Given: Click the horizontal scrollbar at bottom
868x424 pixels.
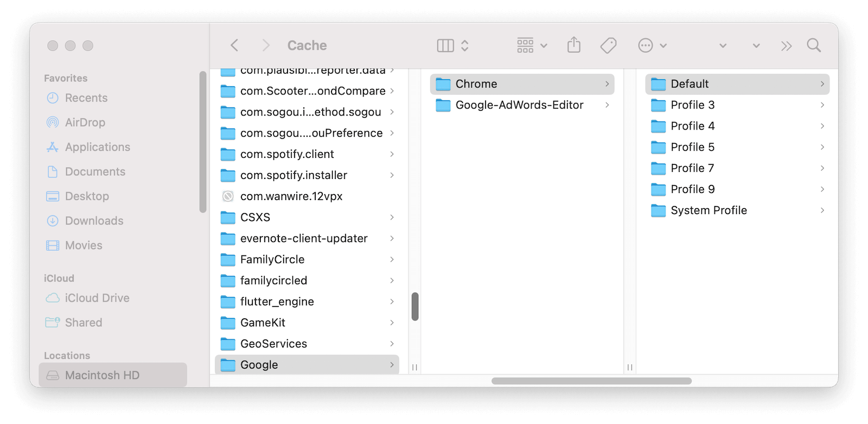Looking at the screenshot, I should pyautogui.click(x=591, y=381).
